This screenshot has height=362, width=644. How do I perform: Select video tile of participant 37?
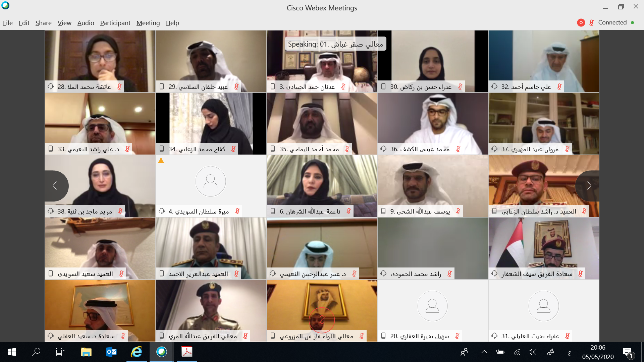[x=544, y=124]
